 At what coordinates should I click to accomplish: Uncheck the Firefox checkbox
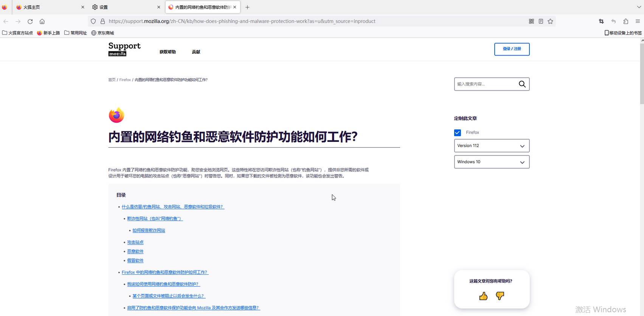tap(458, 132)
